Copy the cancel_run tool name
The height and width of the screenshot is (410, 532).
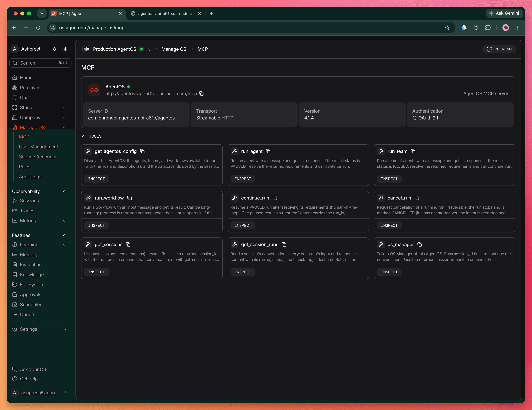417,198
